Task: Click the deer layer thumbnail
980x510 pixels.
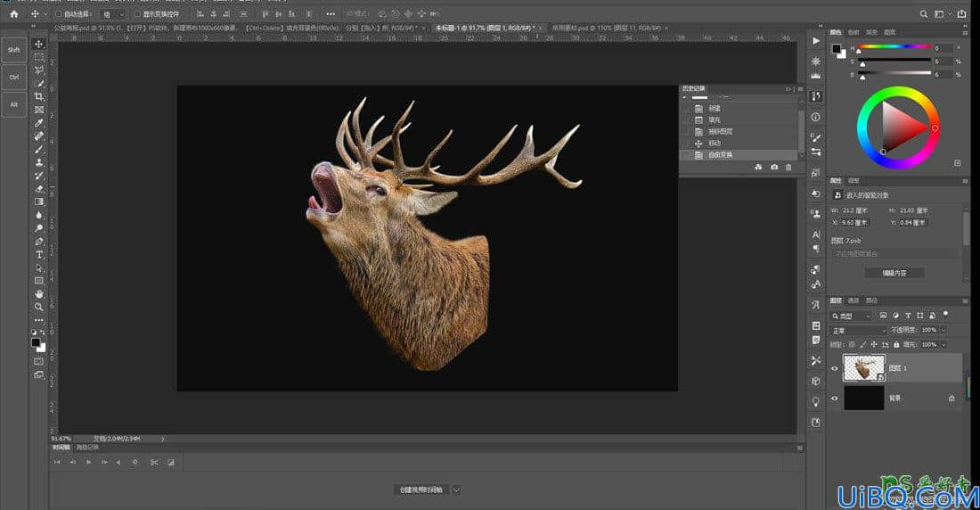Action: [864, 368]
